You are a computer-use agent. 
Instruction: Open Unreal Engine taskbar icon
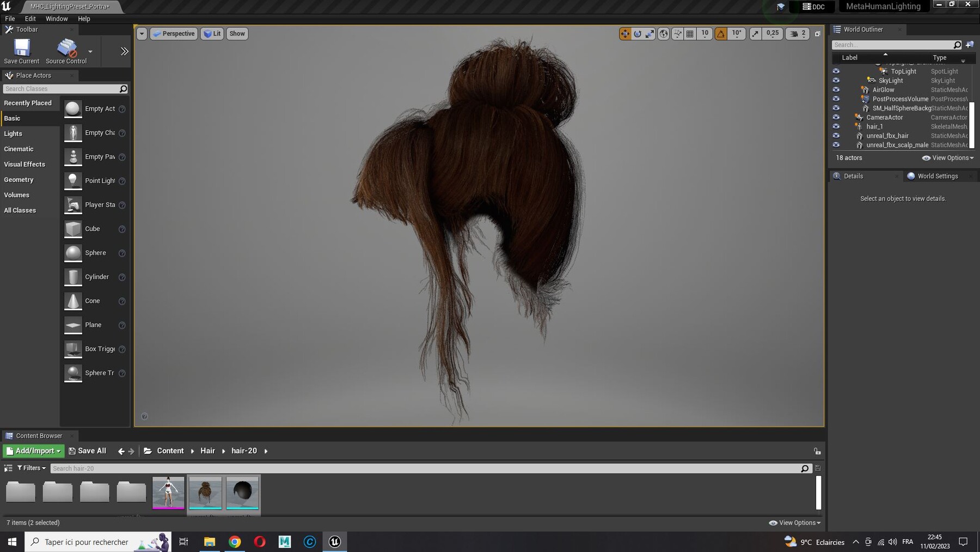pyautogui.click(x=335, y=542)
